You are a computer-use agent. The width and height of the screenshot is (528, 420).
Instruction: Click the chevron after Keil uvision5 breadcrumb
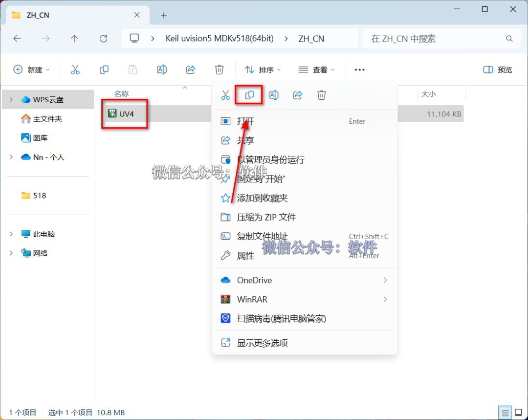(x=286, y=39)
